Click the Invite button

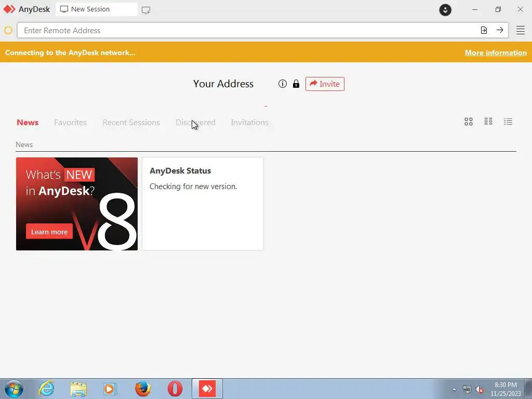[x=325, y=84]
